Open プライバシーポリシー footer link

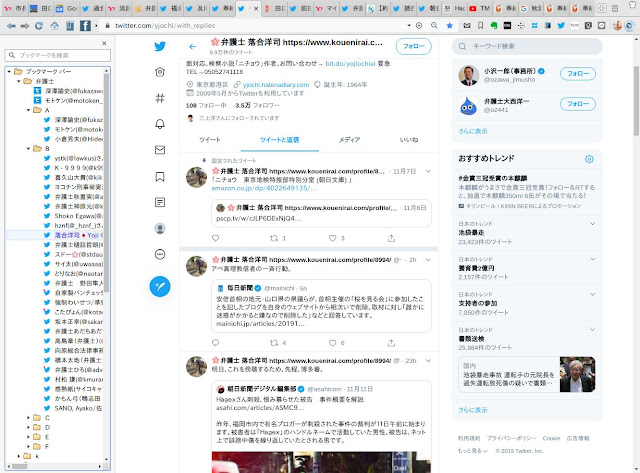(511, 438)
